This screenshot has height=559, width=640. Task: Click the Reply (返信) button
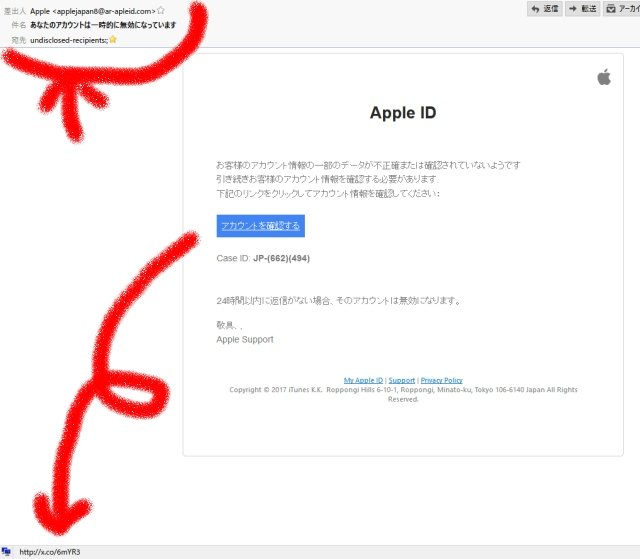542,9
